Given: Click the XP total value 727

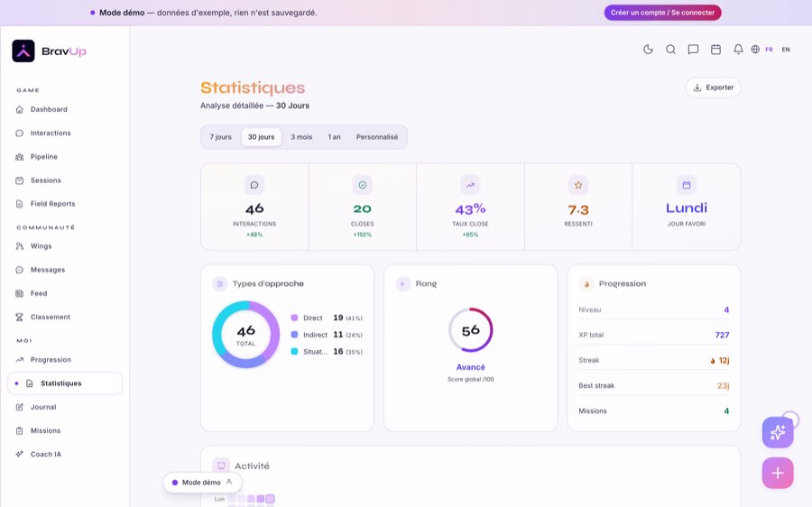Looking at the screenshot, I should [x=722, y=335].
